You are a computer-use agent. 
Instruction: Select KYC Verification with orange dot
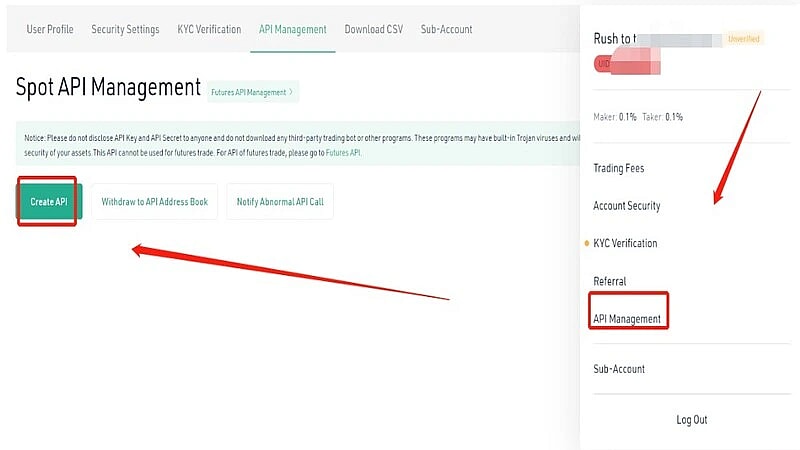[625, 243]
